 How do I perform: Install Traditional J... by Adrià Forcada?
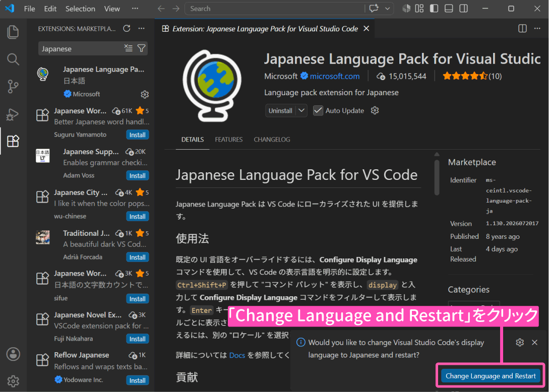(x=137, y=257)
